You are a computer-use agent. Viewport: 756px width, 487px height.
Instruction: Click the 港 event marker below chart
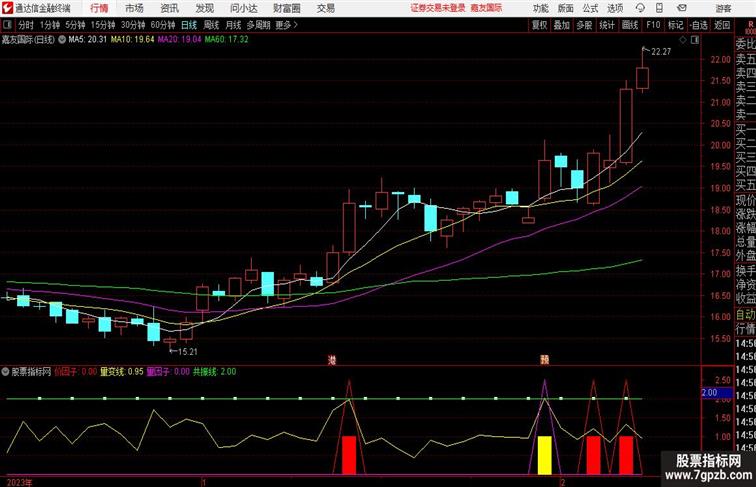[x=332, y=360]
